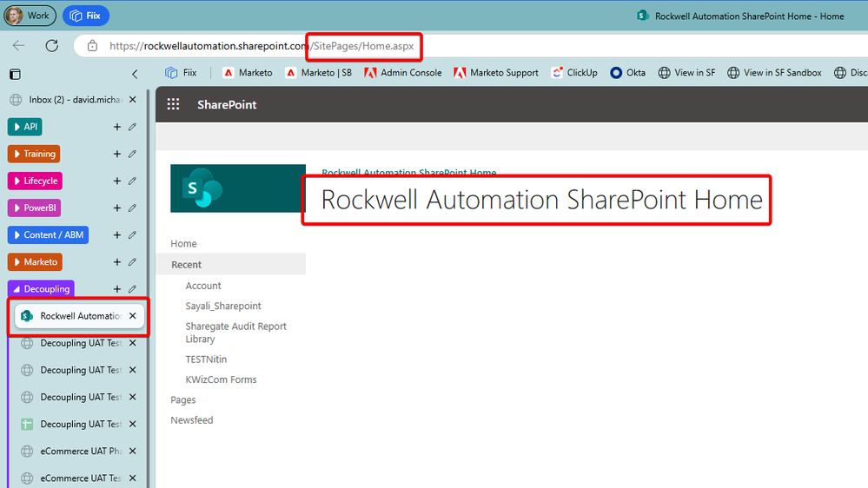Add a new tab to the Marketo group
This screenshot has width=868, height=488.
click(116, 262)
